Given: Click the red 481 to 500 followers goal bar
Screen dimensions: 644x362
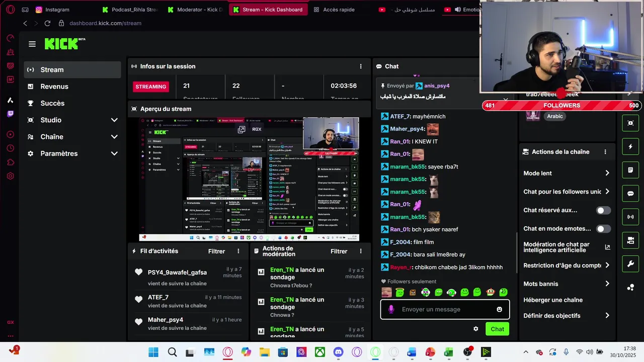Looking at the screenshot, I should (x=561, y=106).
